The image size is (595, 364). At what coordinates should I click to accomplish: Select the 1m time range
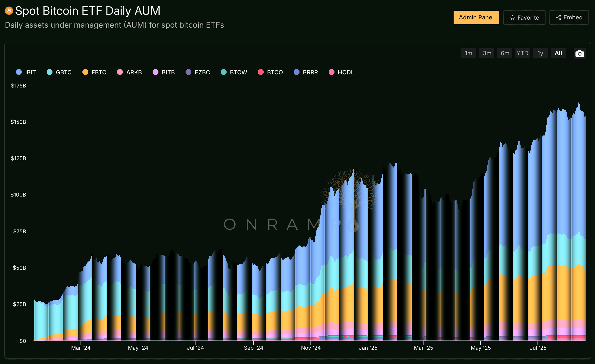(468, 53)
